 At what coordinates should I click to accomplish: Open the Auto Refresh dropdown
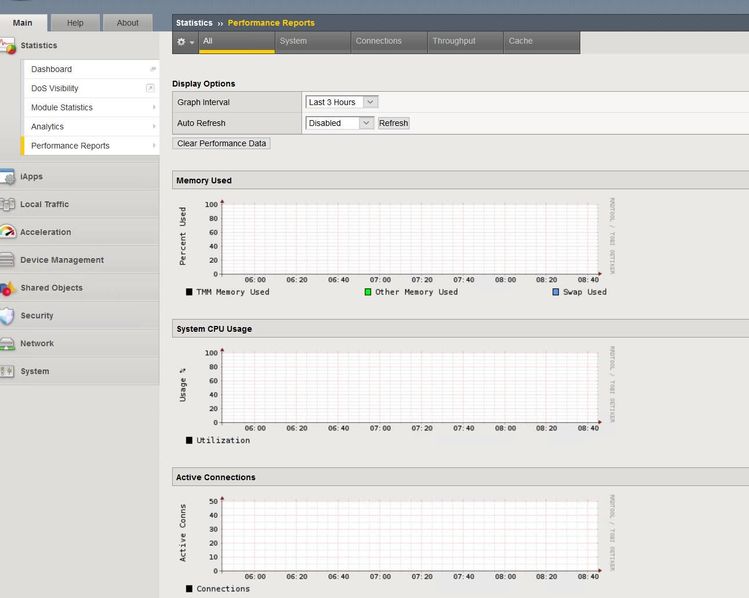pos(339,123)
